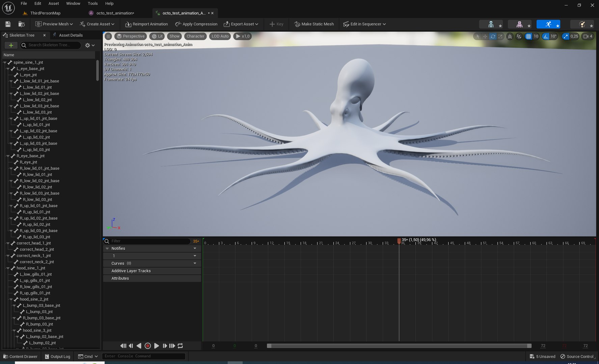Click the Unreal Engine logo
This screenshot has height=364, width=599.
(8, 8)
